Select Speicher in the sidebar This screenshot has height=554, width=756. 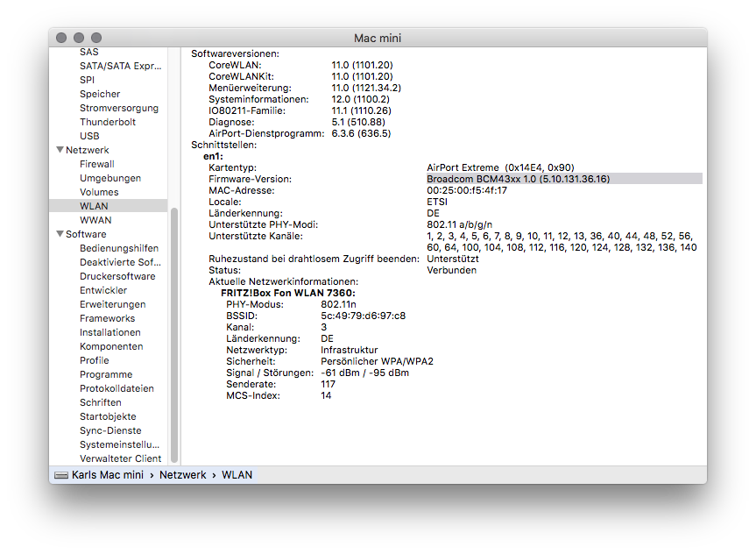[x=100, y=94]
